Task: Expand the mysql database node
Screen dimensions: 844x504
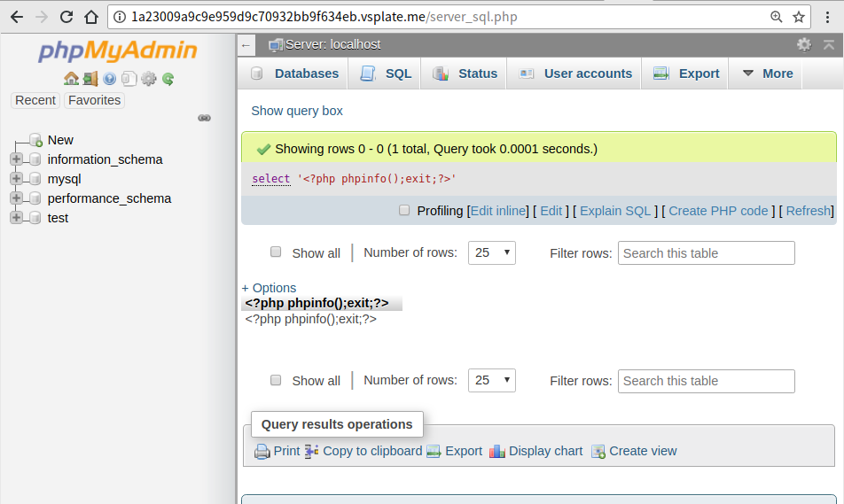Action: [16, 179]
